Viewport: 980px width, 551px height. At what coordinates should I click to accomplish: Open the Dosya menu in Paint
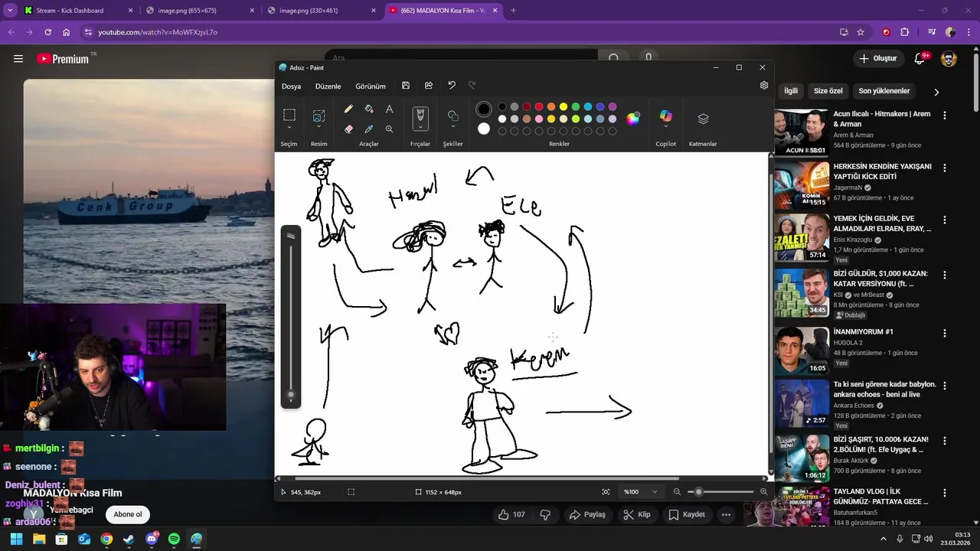point(291,86)
